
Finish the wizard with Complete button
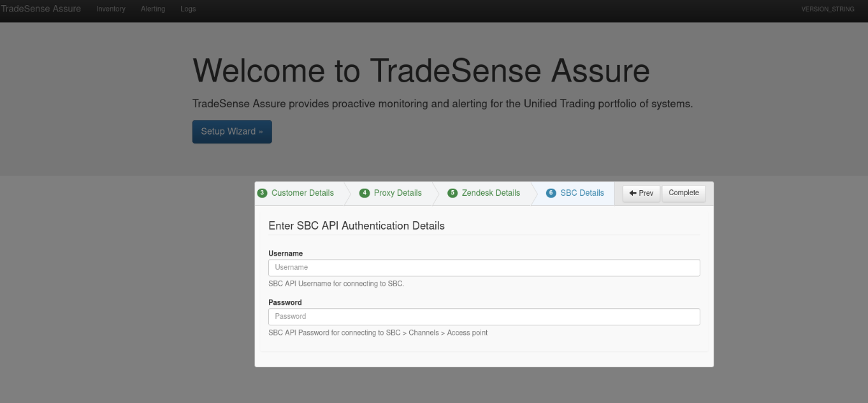(684, 193)
